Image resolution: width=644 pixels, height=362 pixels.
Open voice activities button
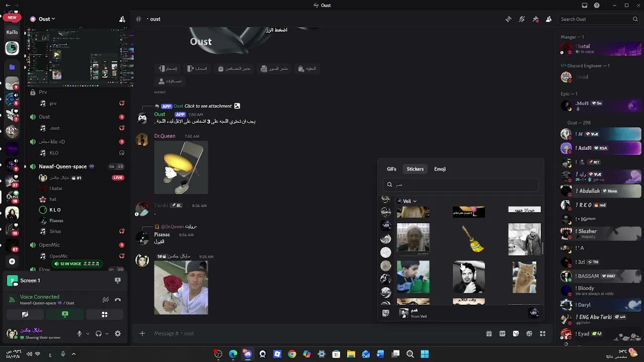pos(105,314)
